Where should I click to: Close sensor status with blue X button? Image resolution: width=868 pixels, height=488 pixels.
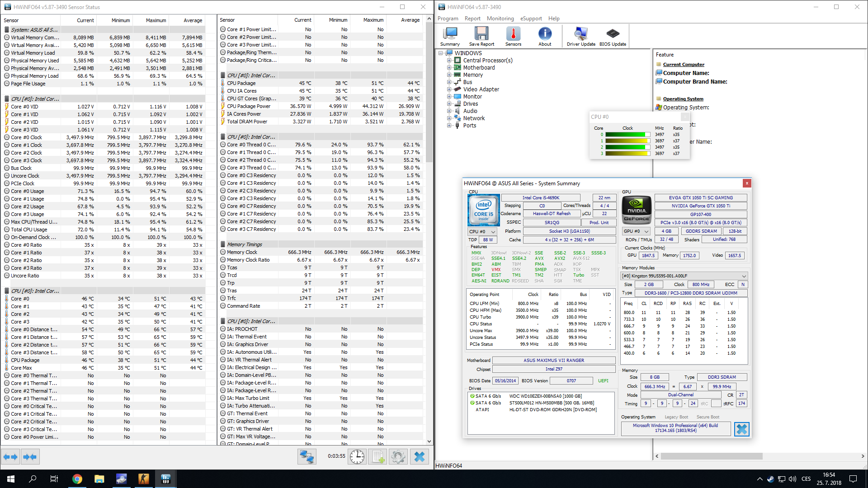click(420, 457)
